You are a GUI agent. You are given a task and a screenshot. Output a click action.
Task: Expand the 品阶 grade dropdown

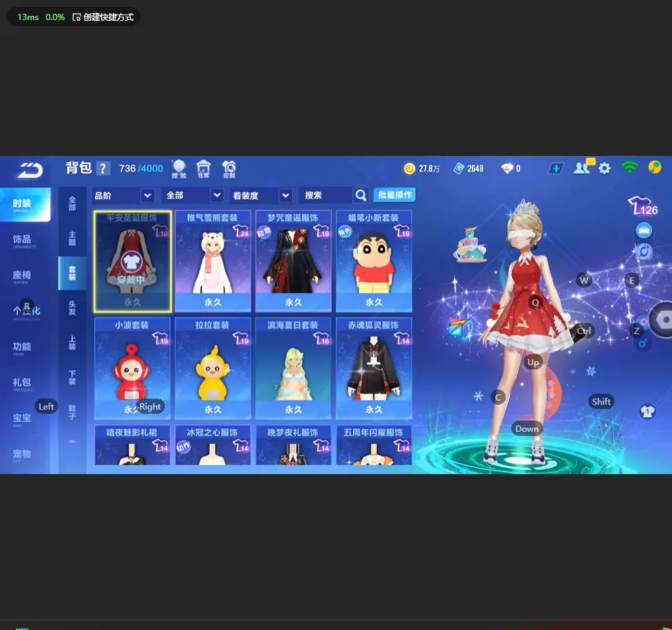coord(123,195)
